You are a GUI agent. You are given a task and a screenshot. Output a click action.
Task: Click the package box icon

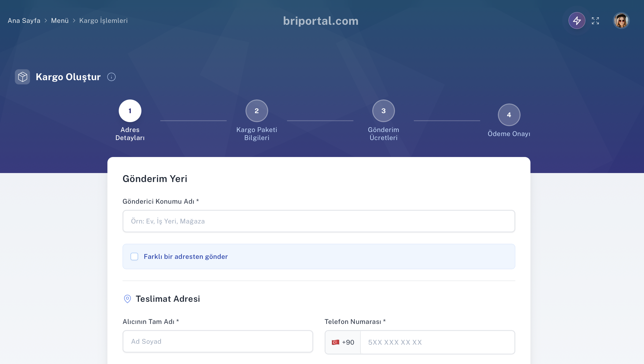click(x=22, y=77)
